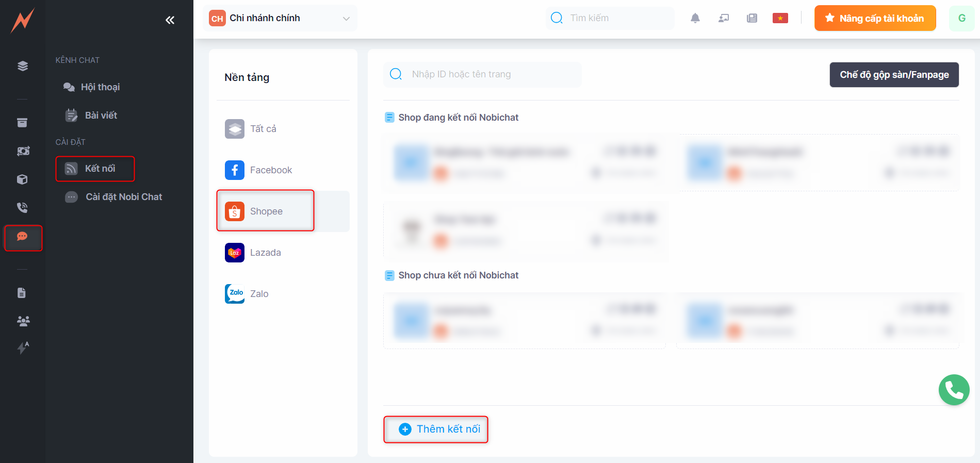The width and height of the screenshot is (980, 463).
Task: Open the user avatar G menu
Action: point(961,19)
